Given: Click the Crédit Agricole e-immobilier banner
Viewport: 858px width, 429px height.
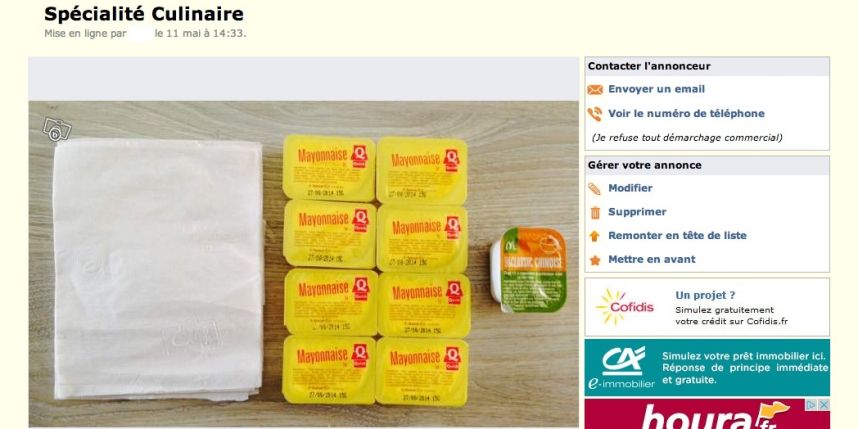Looking at the screenshot, I should [x=707, y=367].
